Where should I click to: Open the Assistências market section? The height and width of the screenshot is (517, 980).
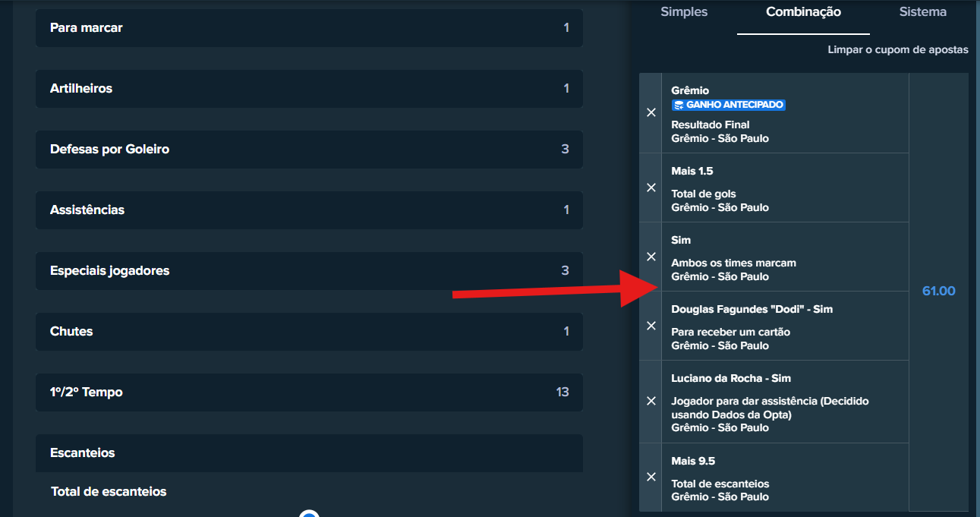309,210
